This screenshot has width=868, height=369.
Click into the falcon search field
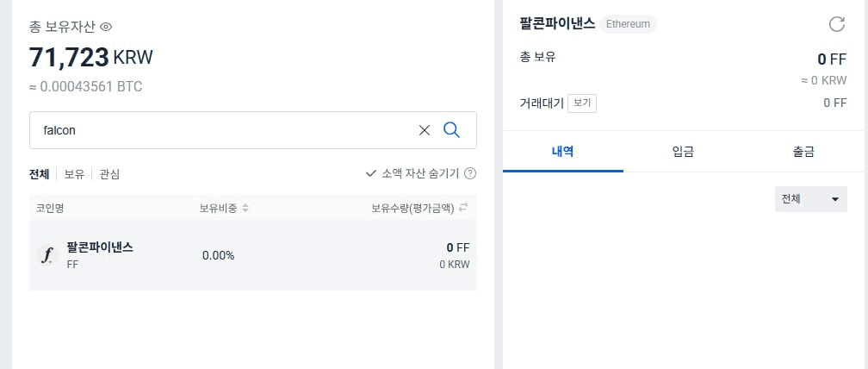tap(221, 130)
